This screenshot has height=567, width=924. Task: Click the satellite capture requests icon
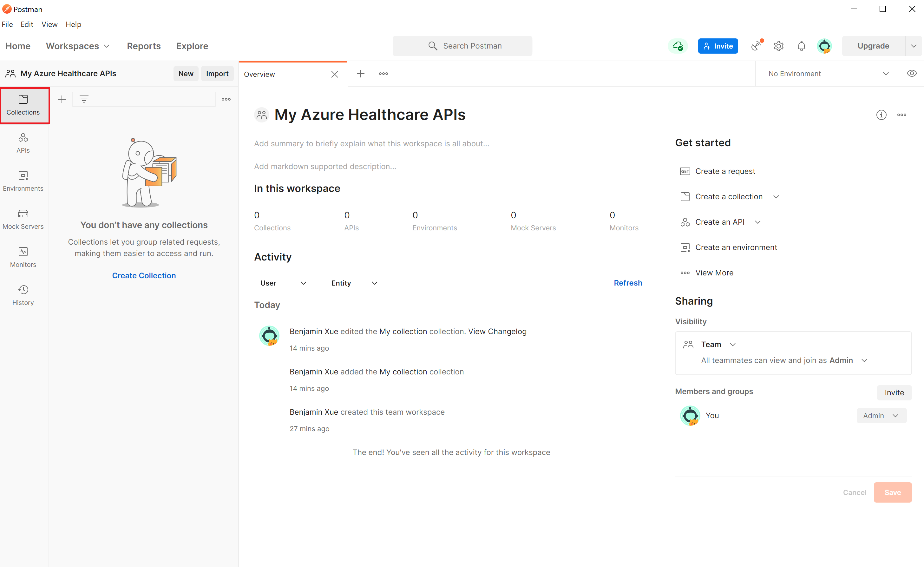pos(757,46)
